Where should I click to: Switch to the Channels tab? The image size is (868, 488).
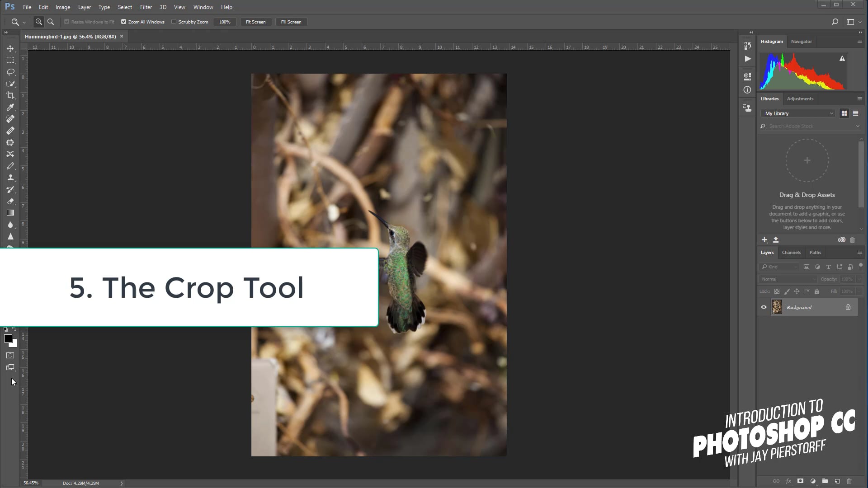click(791, 252)
